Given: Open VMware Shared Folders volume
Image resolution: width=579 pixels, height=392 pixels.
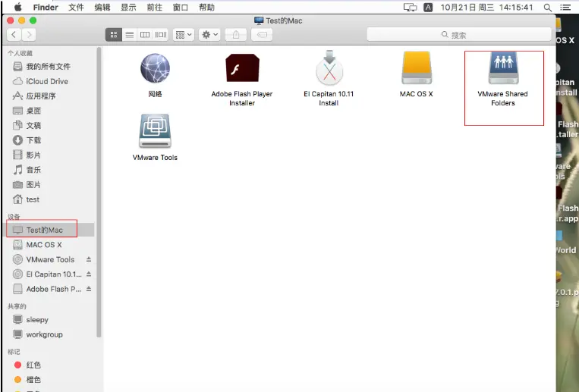Looking at the screenshot, I should pyautogui.click(x=503, y=68).
